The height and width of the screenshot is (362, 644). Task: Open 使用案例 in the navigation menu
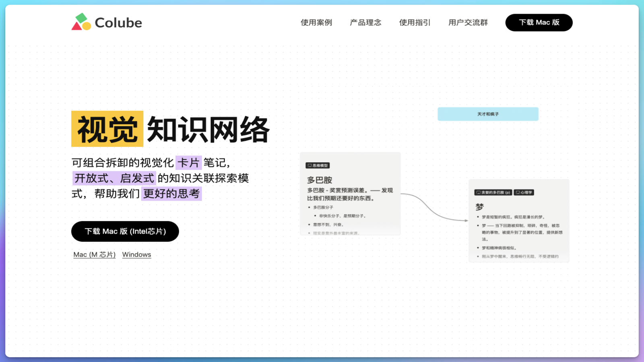[316, 23]
